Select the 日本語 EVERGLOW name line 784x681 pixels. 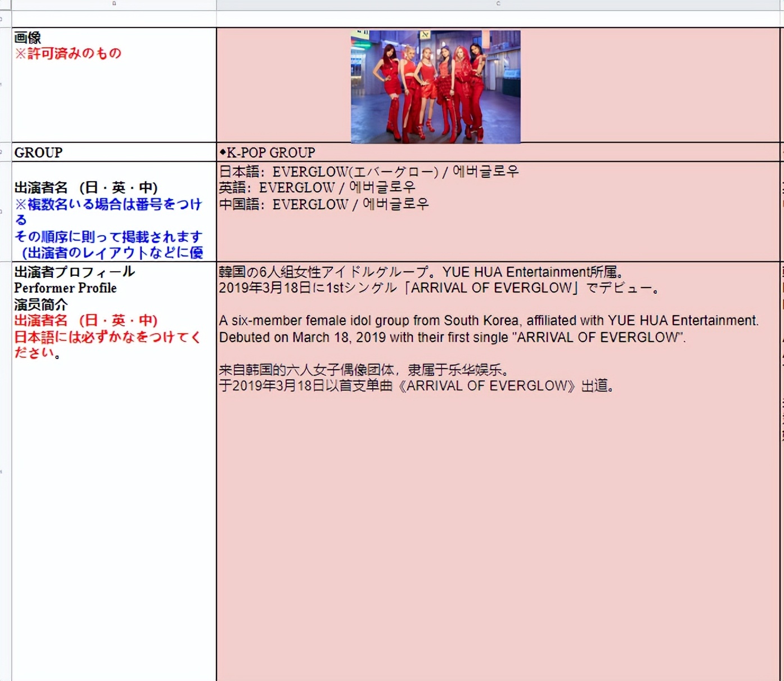[368, 171]
